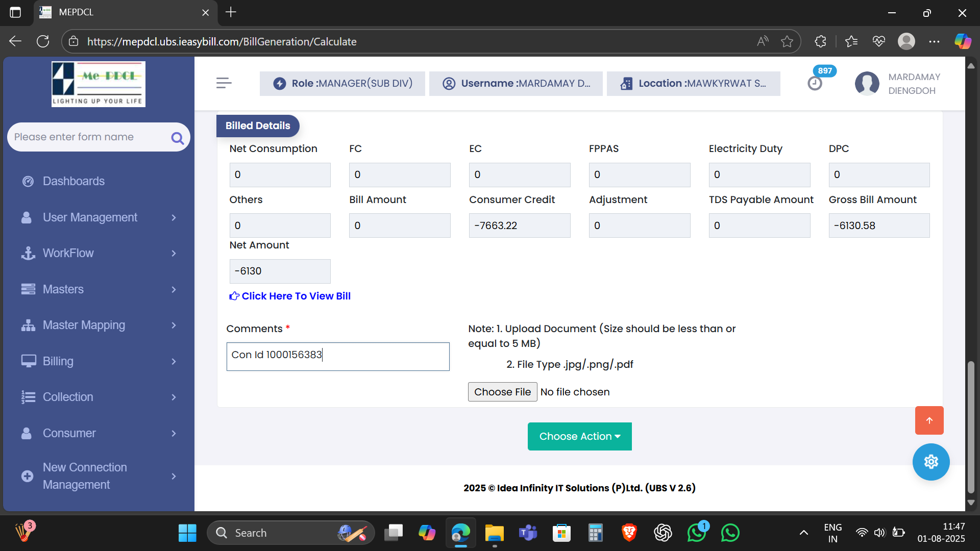Click the 'Click Here To View Bill' link
Viewport: 980px width, 551px height.
pyautogui.click(x=296, y=296)
